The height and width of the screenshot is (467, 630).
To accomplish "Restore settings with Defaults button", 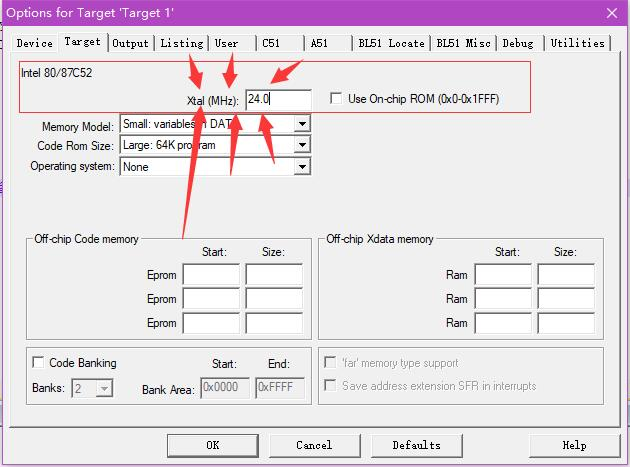I will [417, 445].
